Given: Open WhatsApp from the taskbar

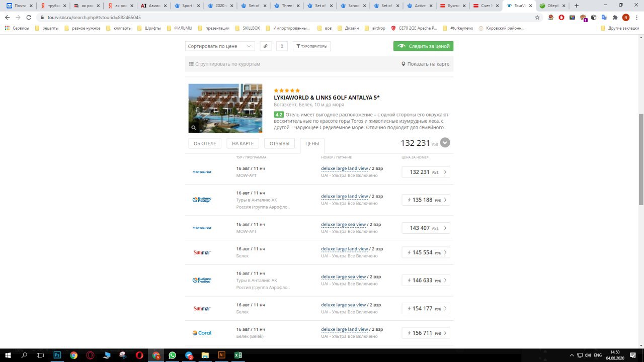Looking at the screenshot, I should point(173,355).
